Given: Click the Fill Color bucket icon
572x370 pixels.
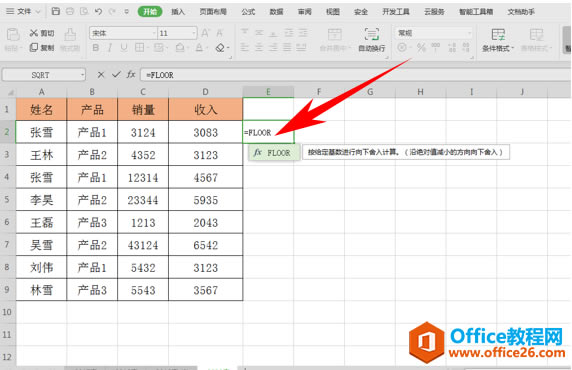Looking at the screenshot, I should (180, 47).
